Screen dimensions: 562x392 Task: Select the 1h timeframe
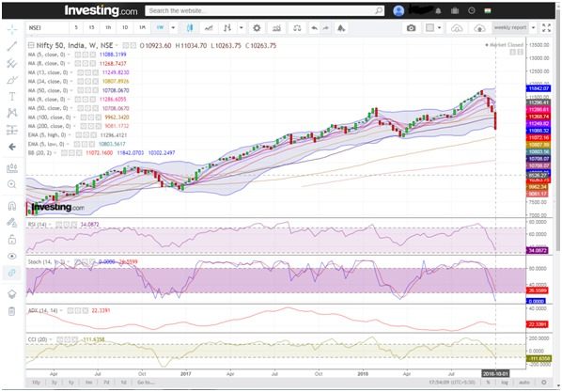point(108,27)
